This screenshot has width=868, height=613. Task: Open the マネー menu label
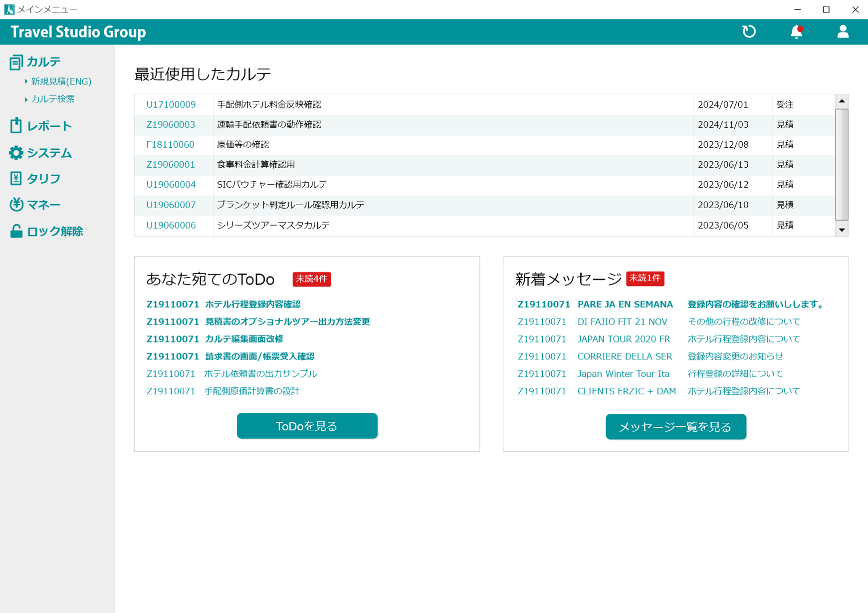click(x=44, y=205)
